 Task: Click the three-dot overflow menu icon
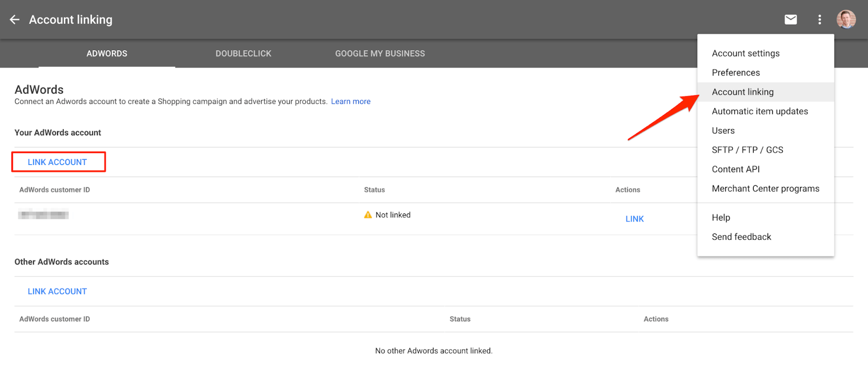819,20
